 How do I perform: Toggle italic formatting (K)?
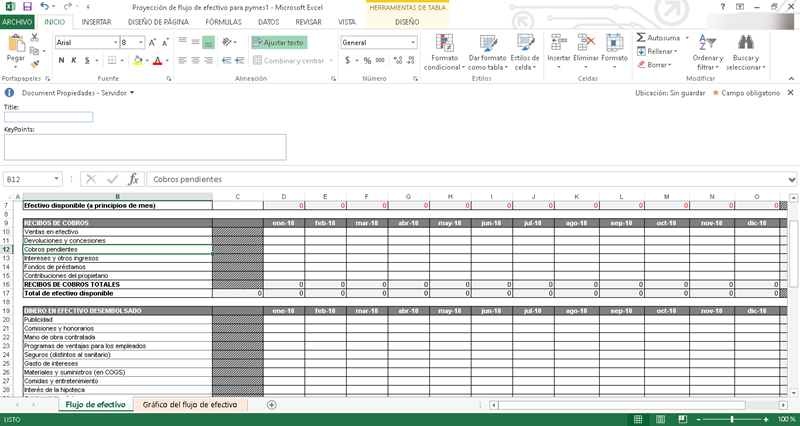pyautogui.click(x=74, y=60)
